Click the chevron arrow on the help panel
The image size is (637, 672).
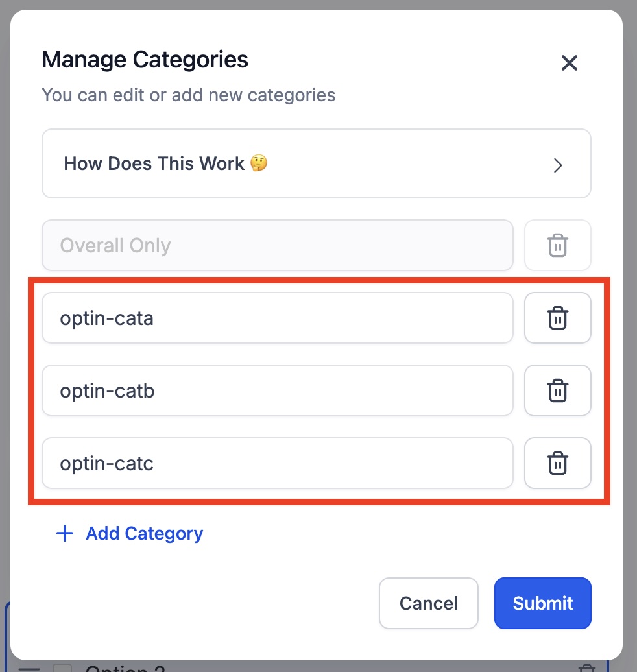[557, 165]
